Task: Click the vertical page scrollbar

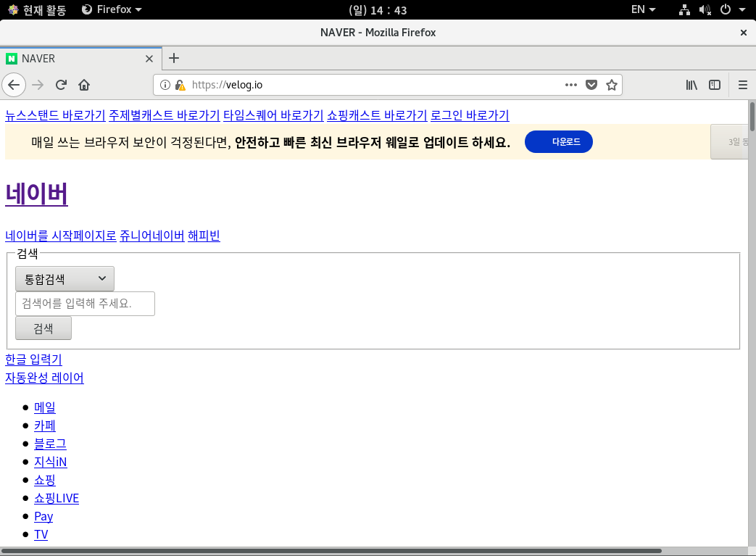Action: tap(752, 116)
